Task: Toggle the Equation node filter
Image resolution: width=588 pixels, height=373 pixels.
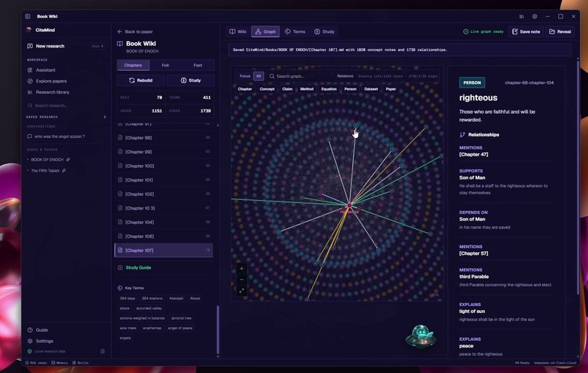Action: coord(329,89)
